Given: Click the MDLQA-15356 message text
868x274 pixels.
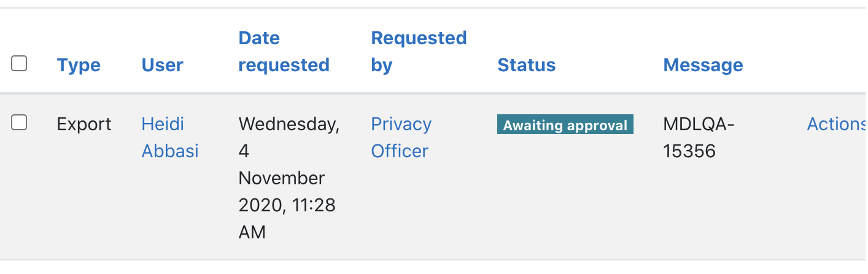Looking at the screenshot, I should coord(699,138).
